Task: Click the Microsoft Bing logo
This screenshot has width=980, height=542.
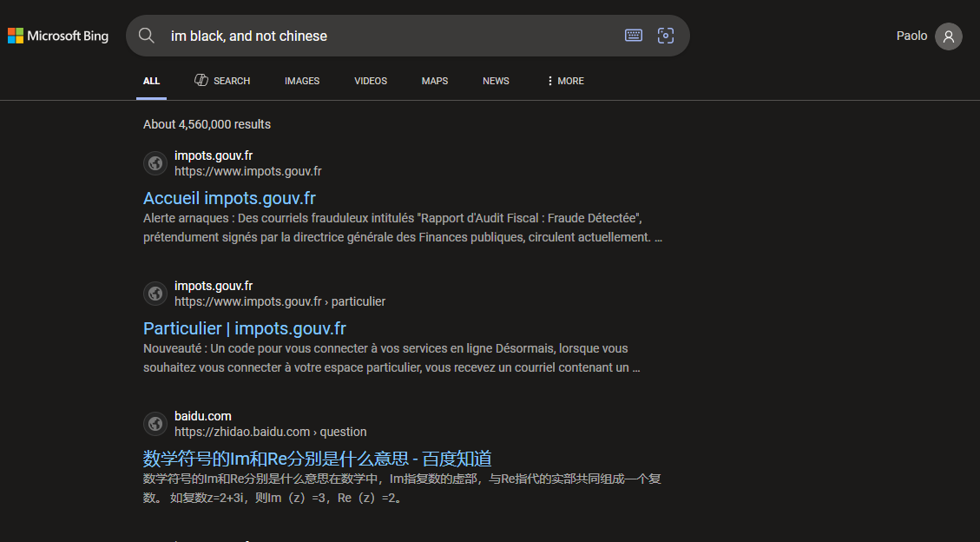Action: coord(57,36)
